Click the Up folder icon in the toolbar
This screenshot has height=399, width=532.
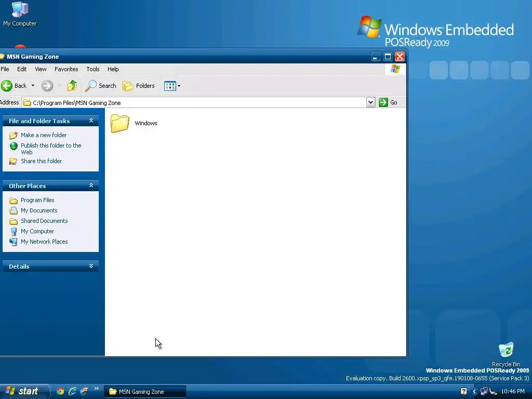(72, 86)
